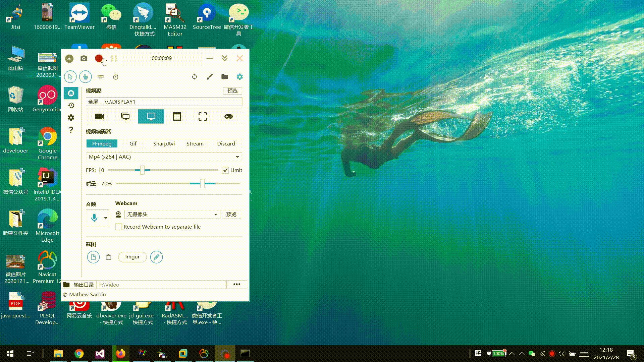Viewport: 644px width, 362px height.
Task: Toggle include mouse clicks button
Action: click(86, 77)
